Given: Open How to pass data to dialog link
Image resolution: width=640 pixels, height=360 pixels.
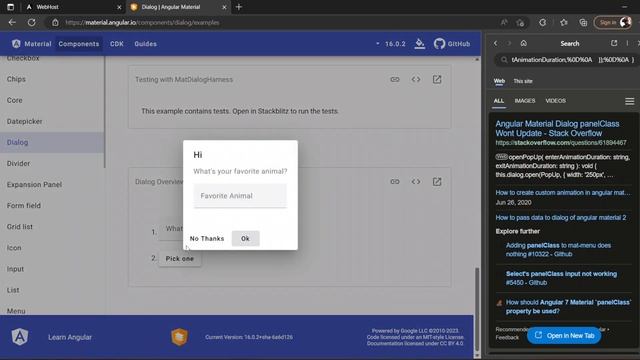Looking at the screenshot, I should (x=561, y=218).
